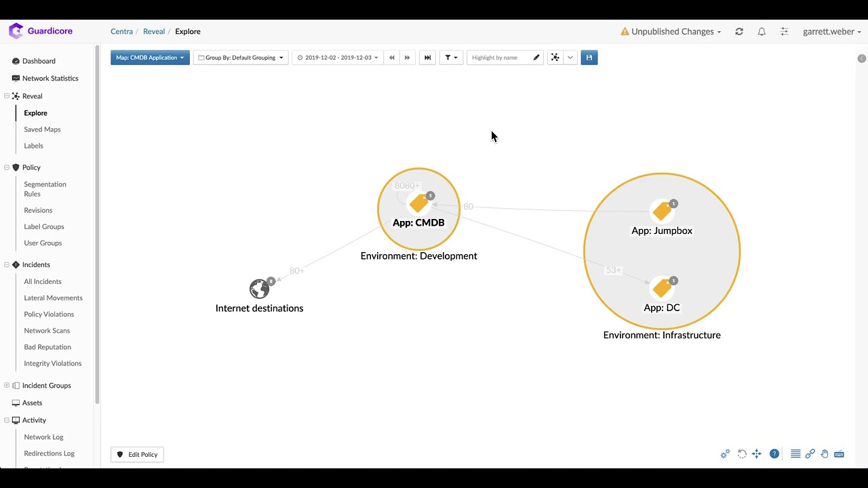Click the App: DC tag node

tap(662, 288)
